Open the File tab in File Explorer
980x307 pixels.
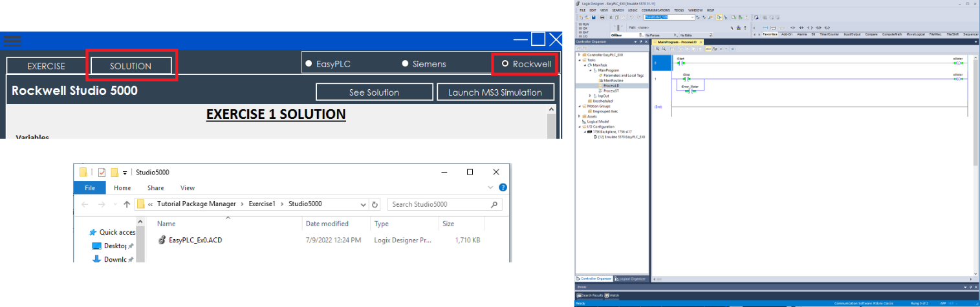pos(90,188)
